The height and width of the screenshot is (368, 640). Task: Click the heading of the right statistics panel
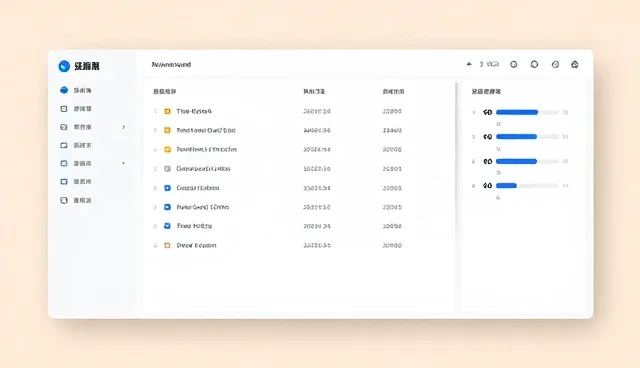pyautogui.click(x=486, y=91)
